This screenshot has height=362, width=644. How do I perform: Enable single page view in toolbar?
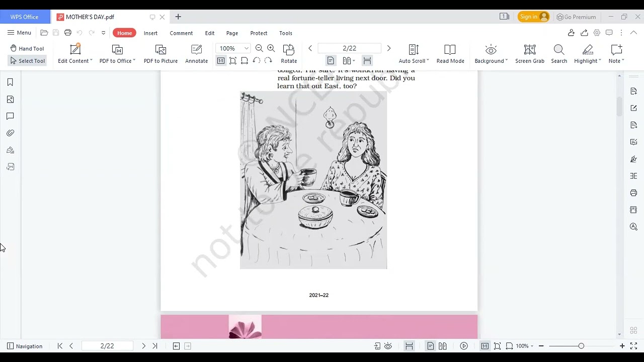pos(331,61)
